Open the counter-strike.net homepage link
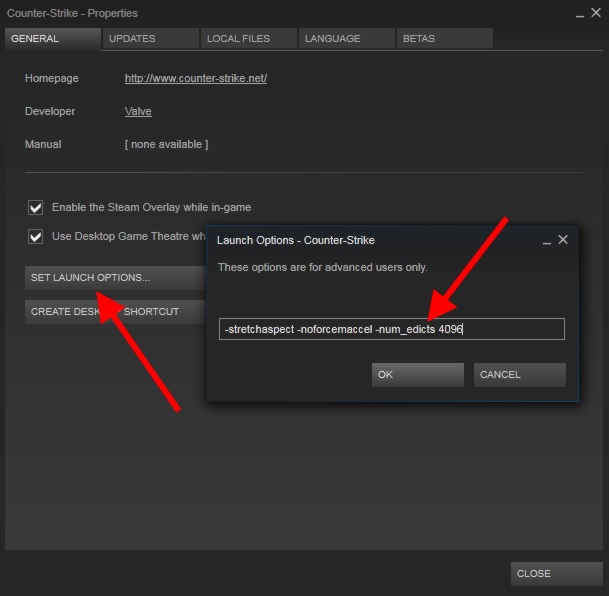The height and width of the screenshot is (596, 609). pos(195,78)
